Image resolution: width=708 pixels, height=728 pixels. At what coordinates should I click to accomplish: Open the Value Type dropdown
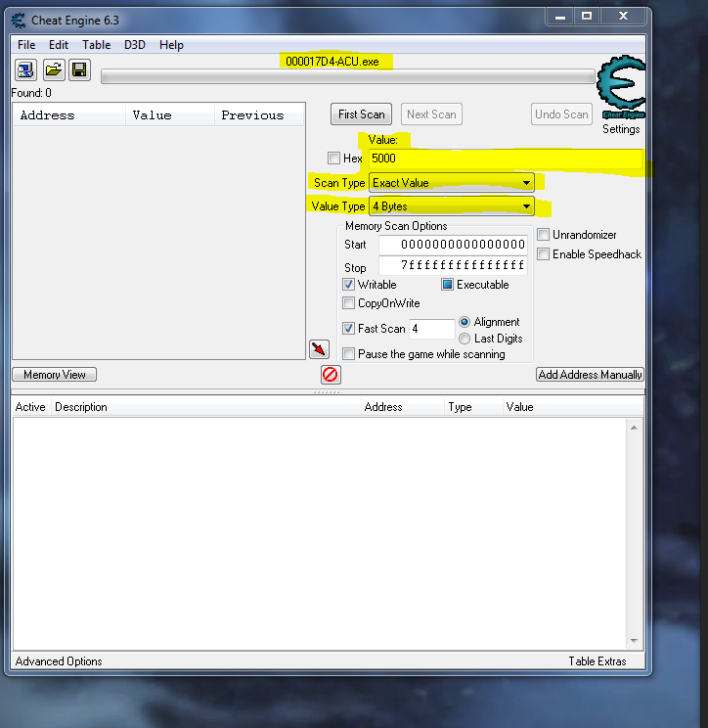[526, 206]
